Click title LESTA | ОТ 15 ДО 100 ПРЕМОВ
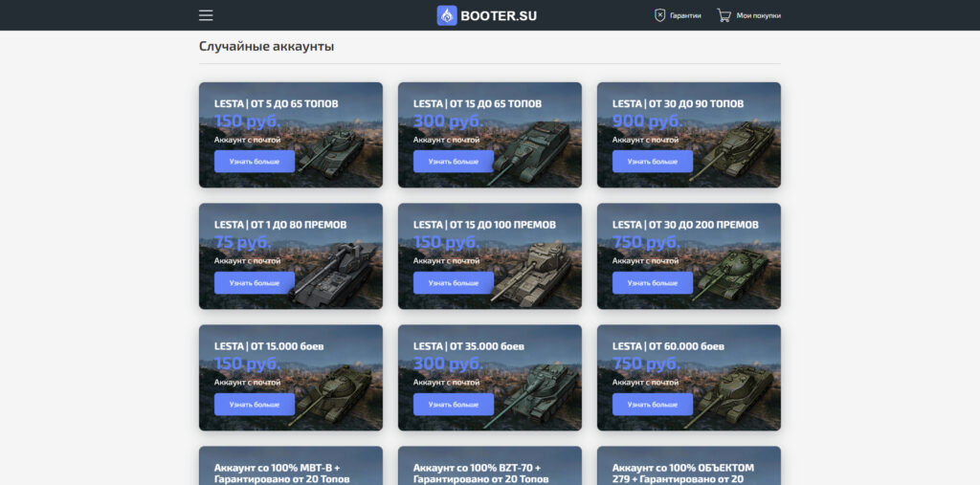The width and height of the screenshot is (980, 485). click(x=484, y=225)
